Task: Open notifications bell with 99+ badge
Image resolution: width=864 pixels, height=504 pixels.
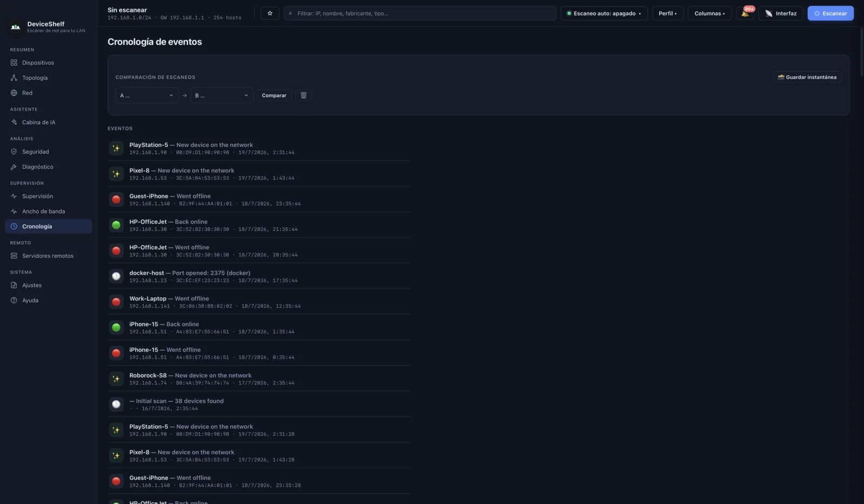Action: pyautogui.click(x=745, y=13)
